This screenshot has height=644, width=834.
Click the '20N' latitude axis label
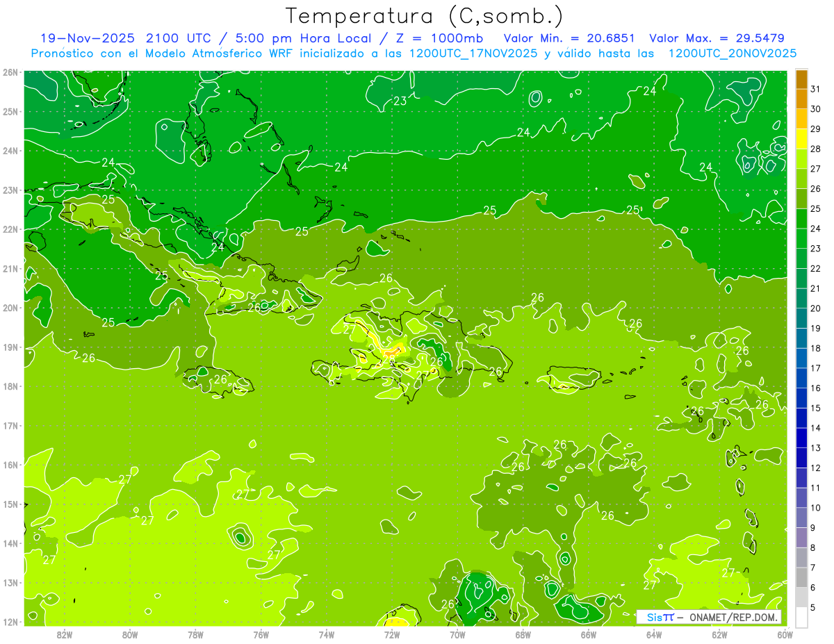(10, 308)
